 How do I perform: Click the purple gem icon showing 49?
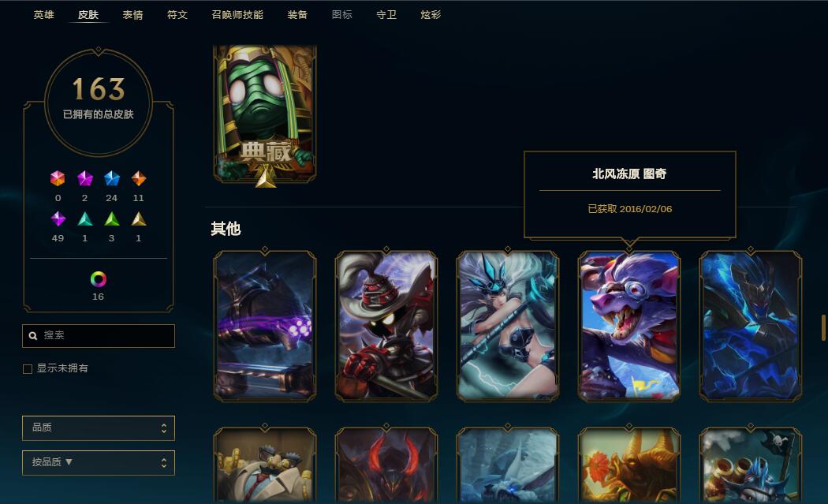(x=58, y=218)
